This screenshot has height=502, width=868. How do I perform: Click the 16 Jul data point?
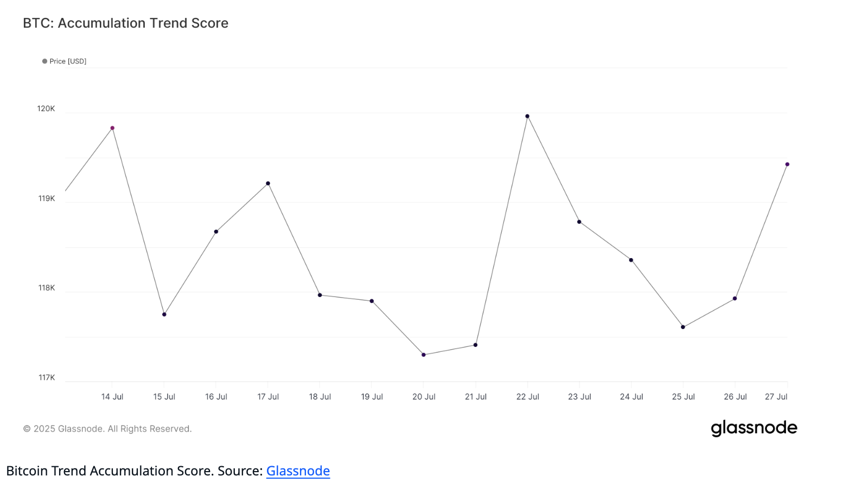coord(216,231)
